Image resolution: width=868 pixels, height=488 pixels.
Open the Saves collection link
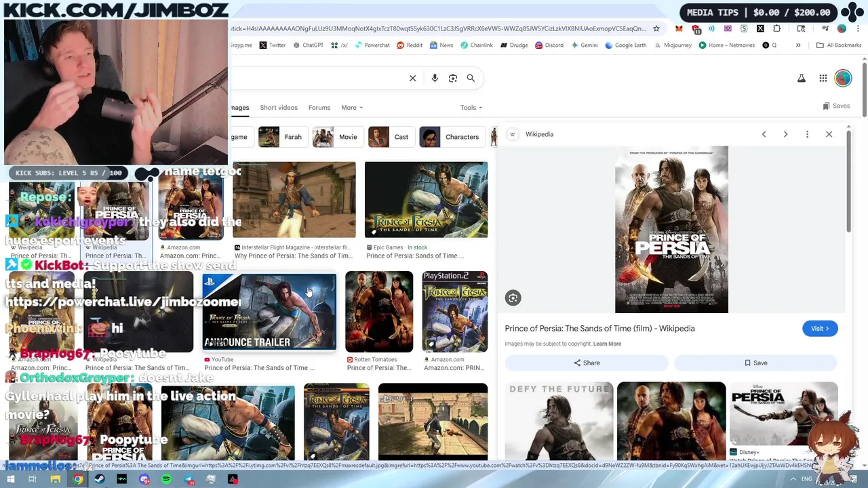pos(836,106)
